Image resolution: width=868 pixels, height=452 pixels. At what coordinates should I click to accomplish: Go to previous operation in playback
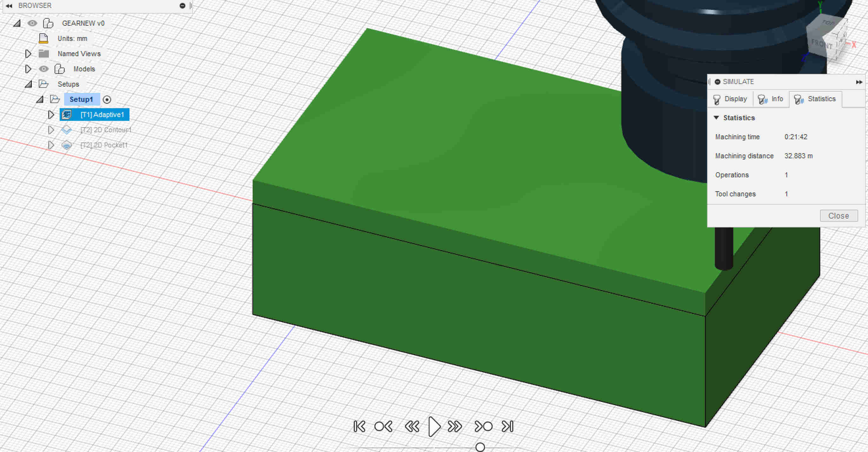pyautogui.click(x=383, y=426)
